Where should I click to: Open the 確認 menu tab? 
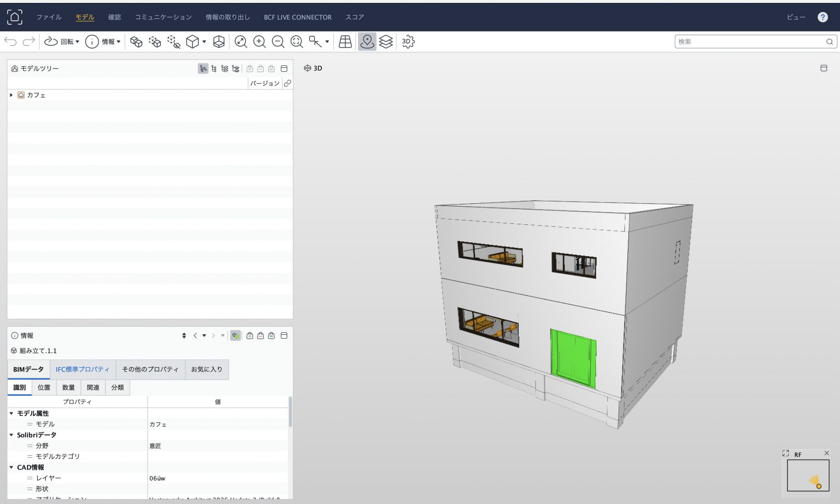(114, 17)
